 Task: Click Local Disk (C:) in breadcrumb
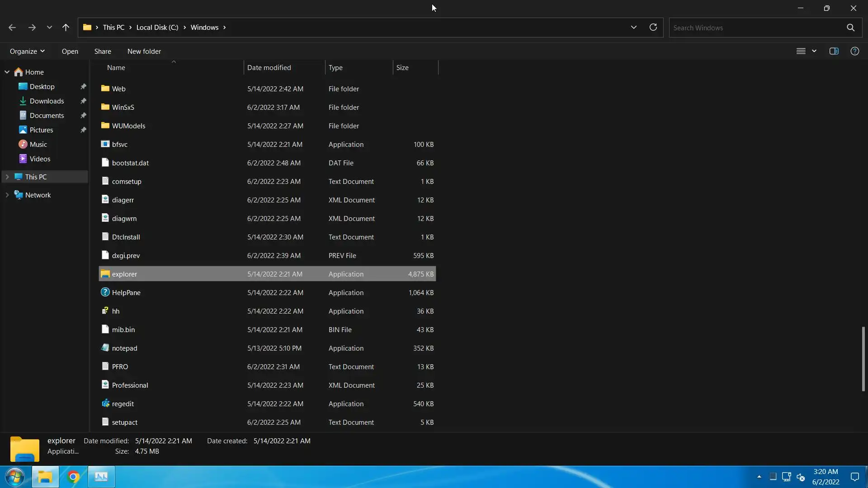[x=157, y=28]
